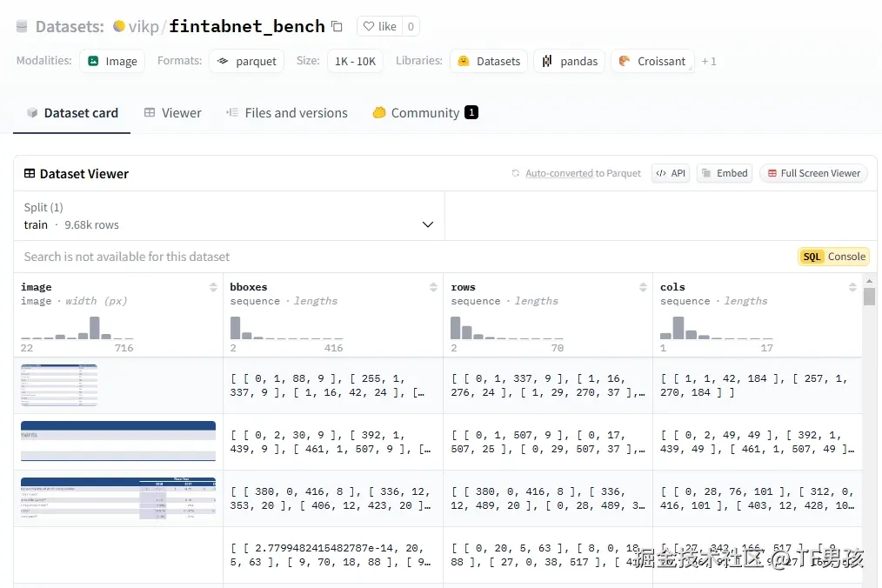
Task: Open the Datasets library badge
Action: pyautogui.click(x=462, y=61)
